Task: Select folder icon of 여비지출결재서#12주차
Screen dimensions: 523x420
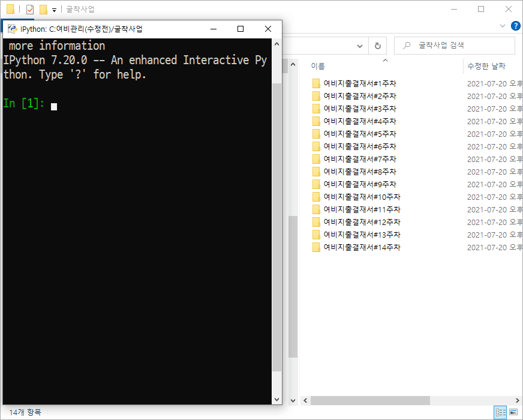Action: [316, 222]
